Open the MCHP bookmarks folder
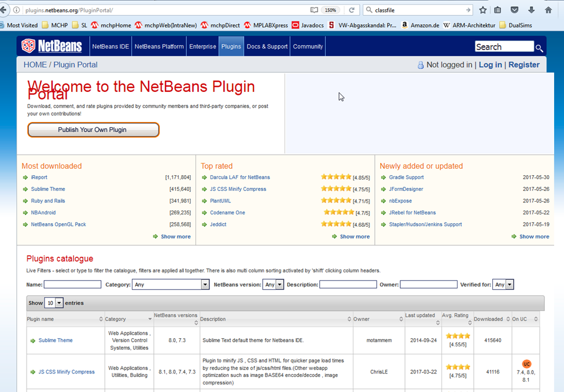 (x=55, y=25)
